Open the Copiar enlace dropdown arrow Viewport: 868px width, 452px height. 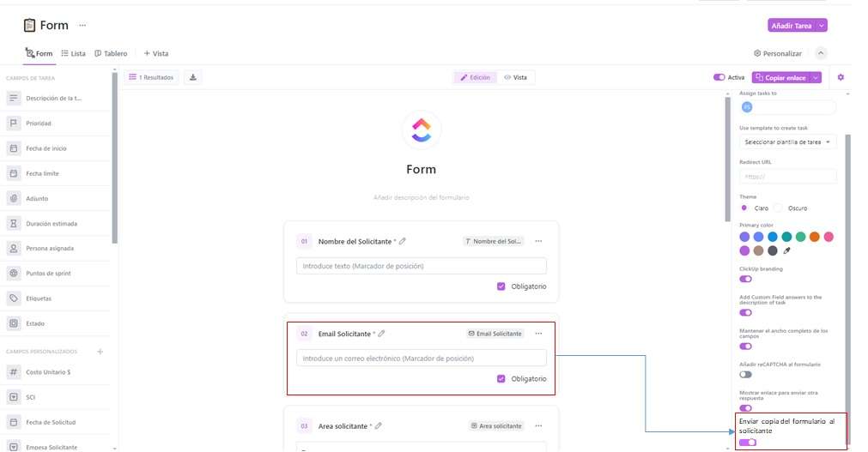816,77
